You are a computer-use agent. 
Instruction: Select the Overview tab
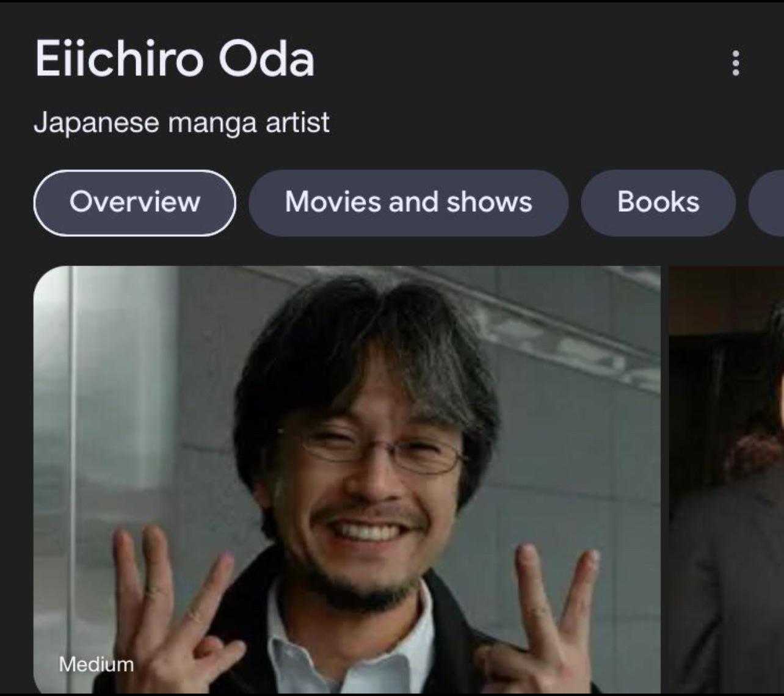(x=134, y=203)
